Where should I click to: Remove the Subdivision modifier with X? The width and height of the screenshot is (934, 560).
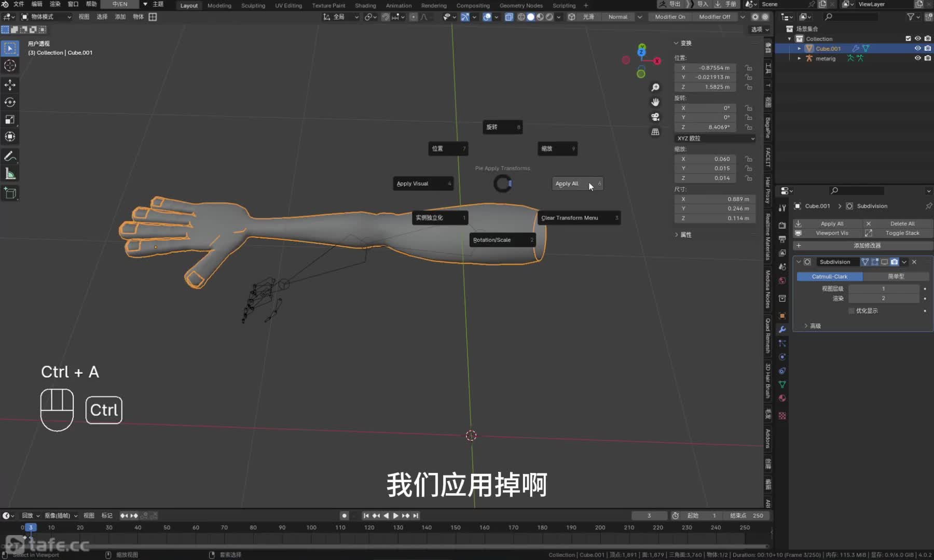(914, 262)
